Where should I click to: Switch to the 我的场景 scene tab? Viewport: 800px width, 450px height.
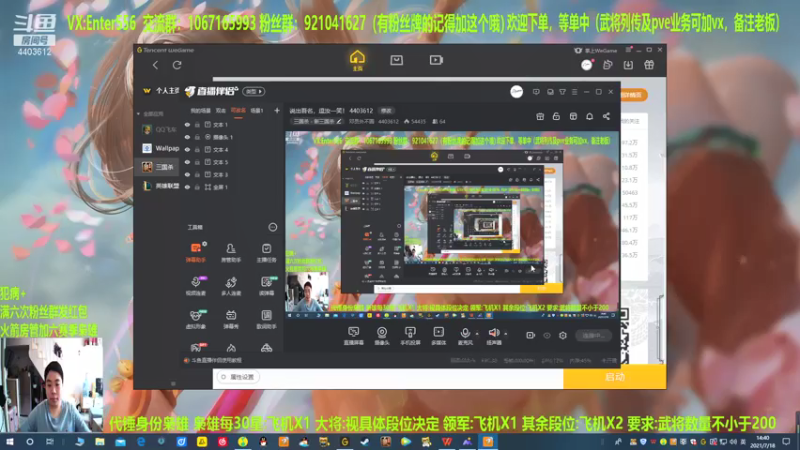click(200, 111)
